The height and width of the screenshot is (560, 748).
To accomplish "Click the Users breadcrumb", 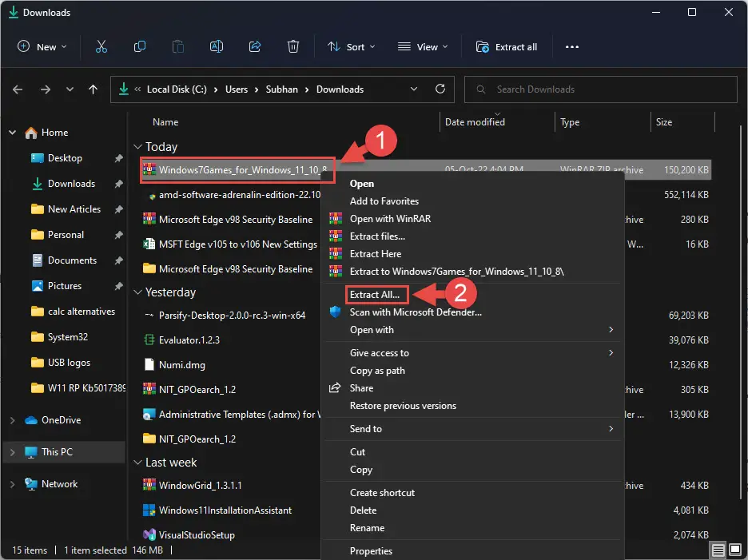I will 237,89.
